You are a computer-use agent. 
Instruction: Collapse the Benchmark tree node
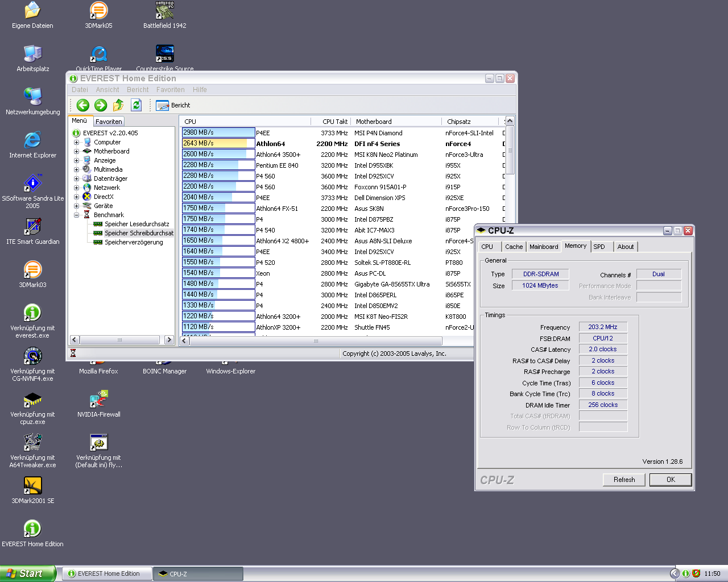point(76,215)
